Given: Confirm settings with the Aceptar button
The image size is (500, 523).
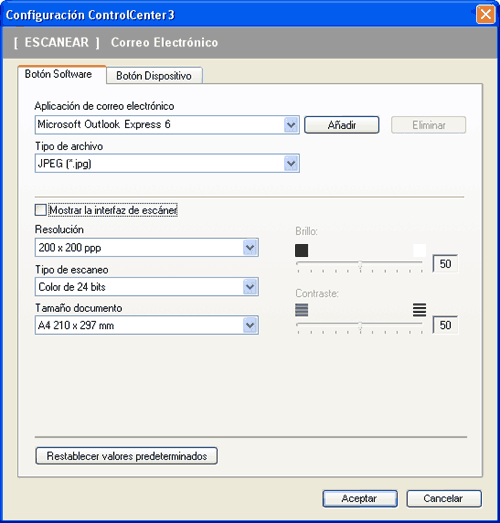Looking at the screenshot, I should coord(360,498).
